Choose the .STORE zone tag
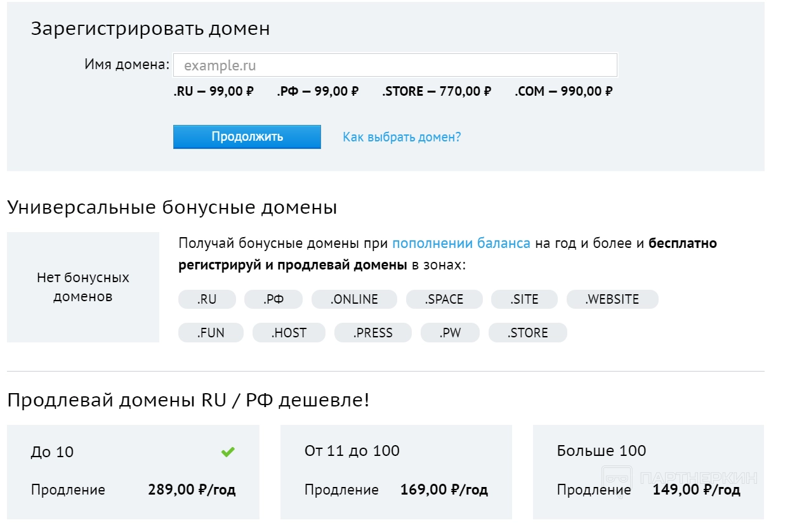The height and width of the screenshot is (532, 790). point(527,333)
